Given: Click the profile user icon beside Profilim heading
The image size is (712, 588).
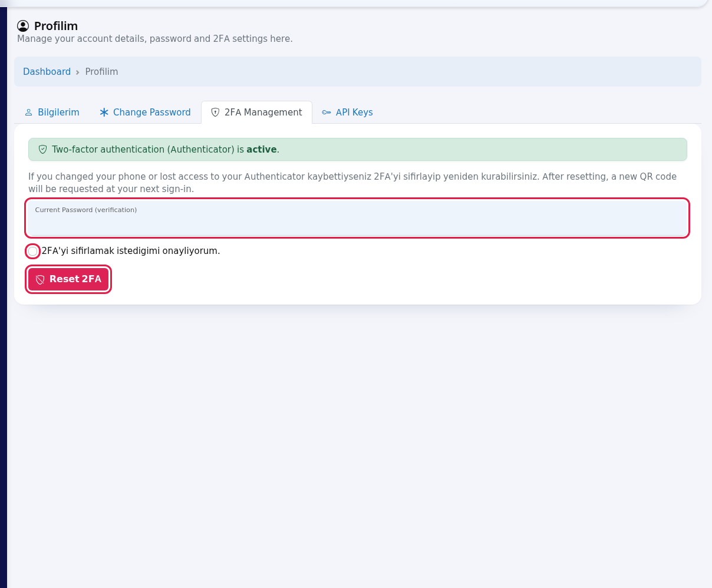Looking at the screenshot, I should click(23, 26).
